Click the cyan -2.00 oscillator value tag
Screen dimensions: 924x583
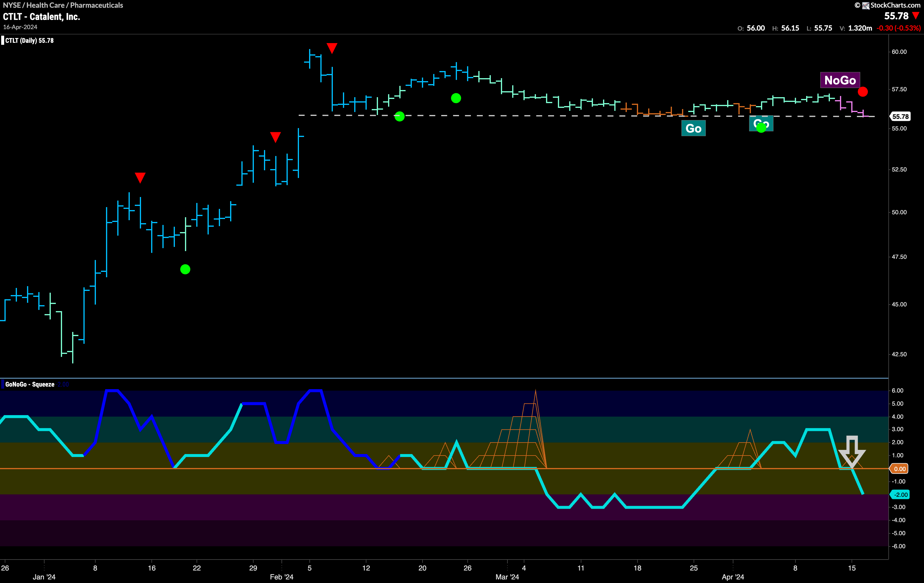point(900,495)
